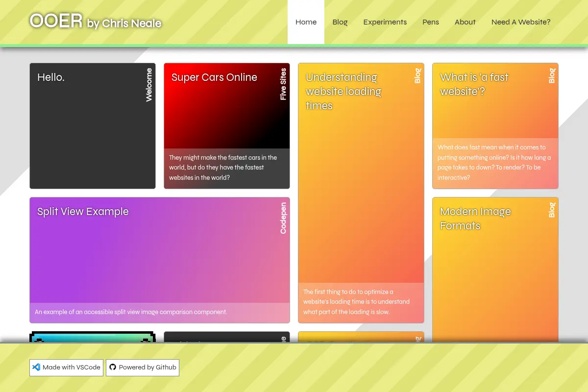Viewport: 588px width, 392px height.
Task: Click the Five Sites vertical label
Action: [283, 84]
